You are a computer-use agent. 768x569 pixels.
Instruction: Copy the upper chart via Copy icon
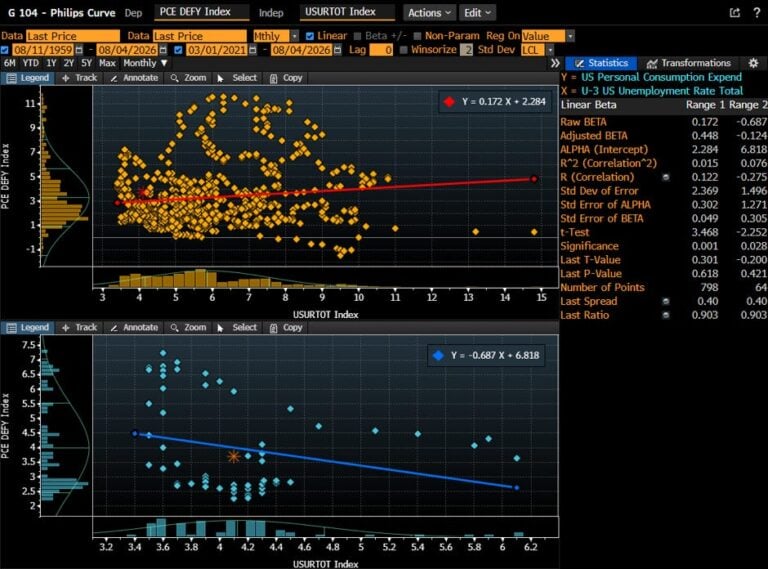coord(286,78)
